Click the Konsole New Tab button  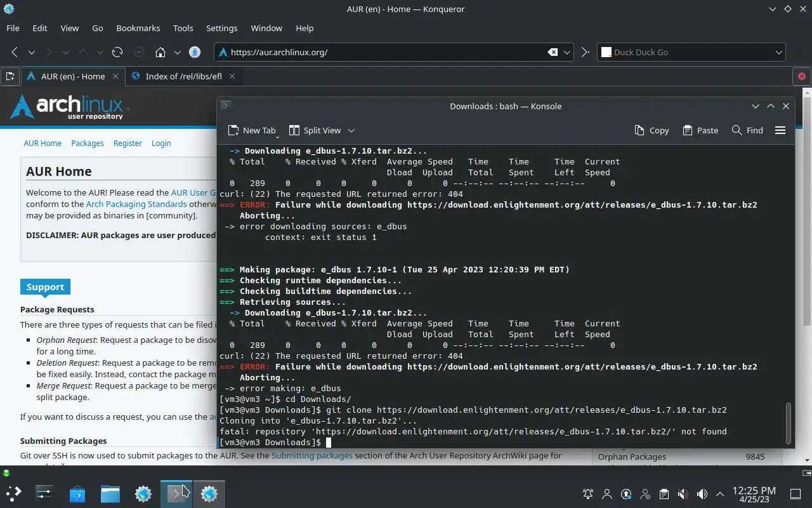coord(252,130)
